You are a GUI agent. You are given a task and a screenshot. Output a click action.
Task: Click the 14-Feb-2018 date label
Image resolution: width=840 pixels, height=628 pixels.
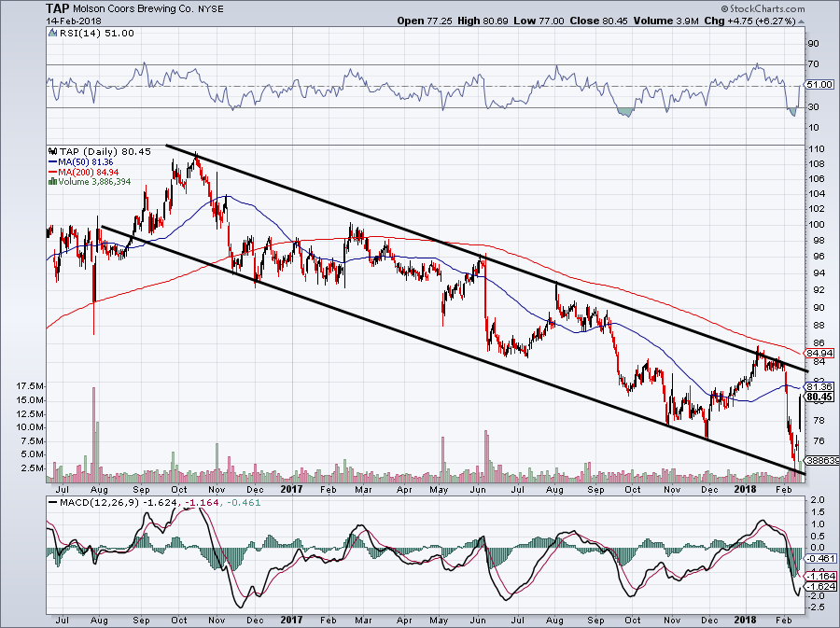click(74, 21)
